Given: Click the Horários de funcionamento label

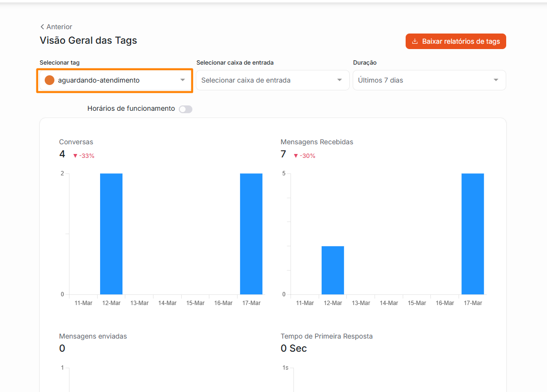Looking at the screenshot, I should point(131,109).
